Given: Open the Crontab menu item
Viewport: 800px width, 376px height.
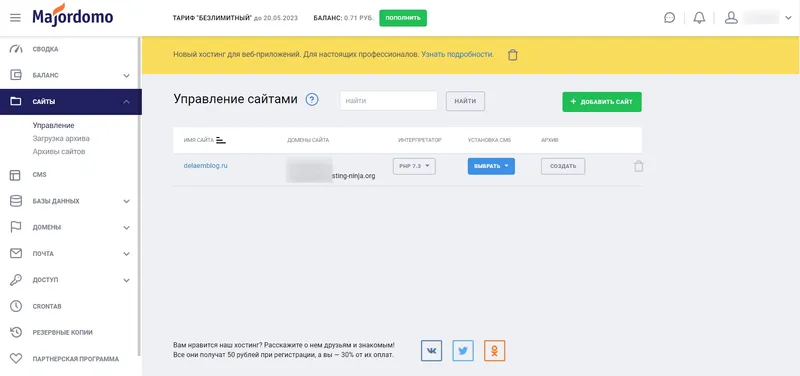Looking at the screenshot, I should tap(47, 306).
